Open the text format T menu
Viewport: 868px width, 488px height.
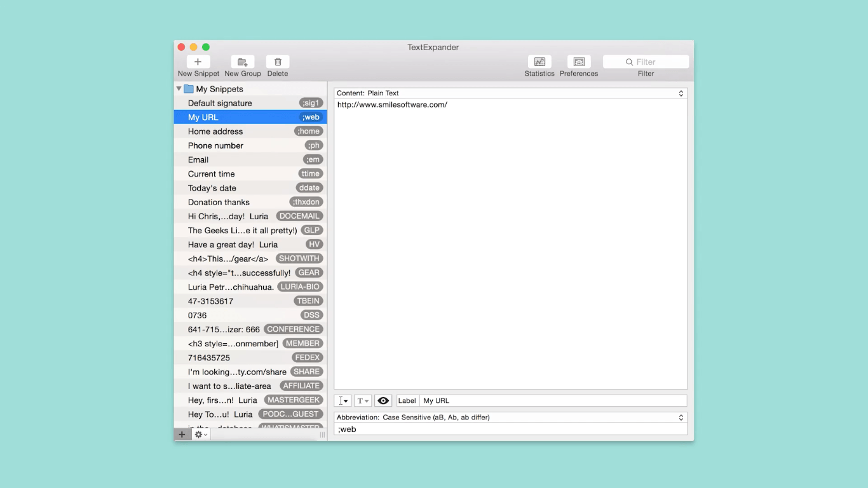click(363, 401)
